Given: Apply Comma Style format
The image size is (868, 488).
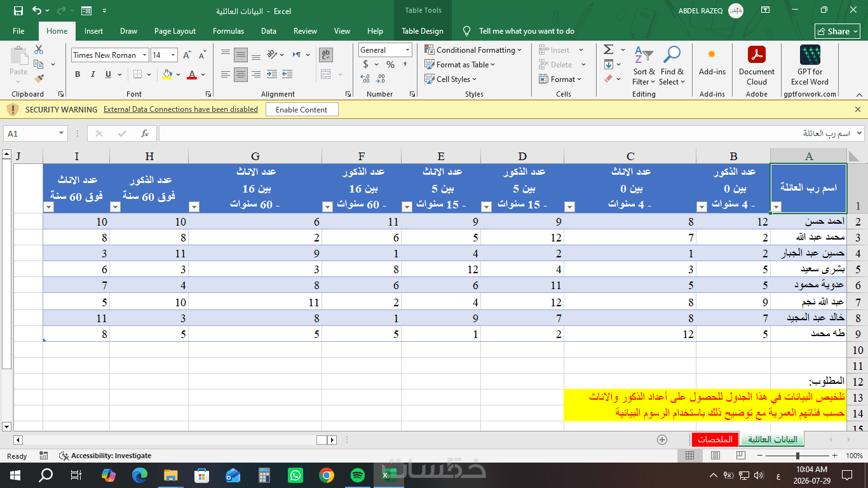Looking at the screenshot, I should pos(405,64).
